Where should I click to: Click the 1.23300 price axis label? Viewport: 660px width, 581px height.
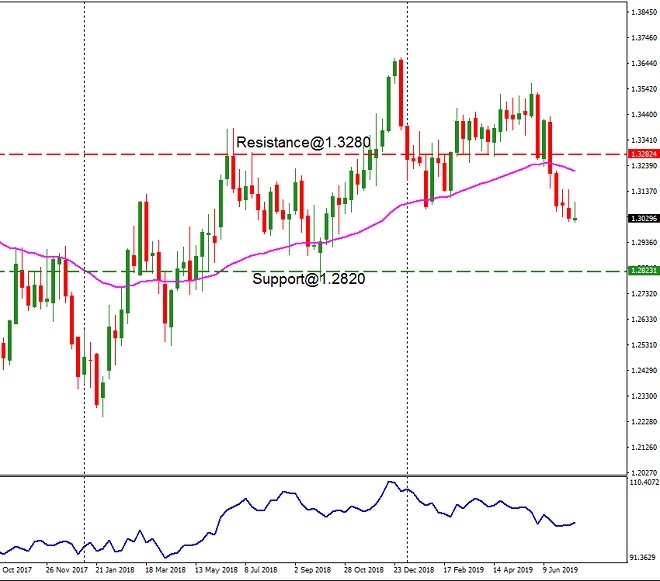644,396
